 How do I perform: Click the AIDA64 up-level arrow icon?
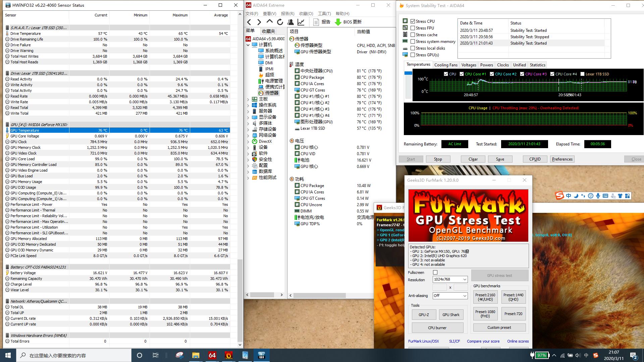(269, 22)
